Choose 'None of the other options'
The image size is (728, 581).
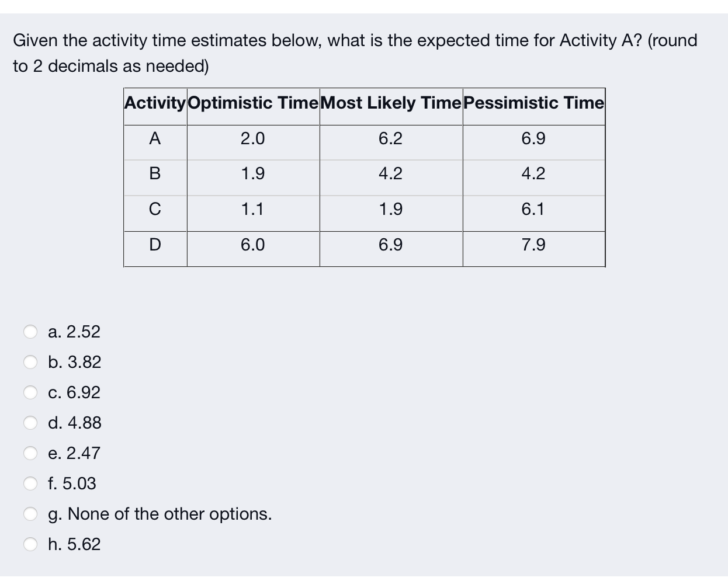[x=31, y=514]
